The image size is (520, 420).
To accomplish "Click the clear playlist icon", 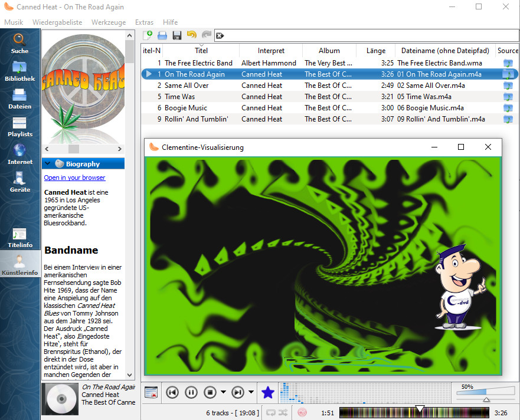I will pyautogui.click(x=151, y=392).
